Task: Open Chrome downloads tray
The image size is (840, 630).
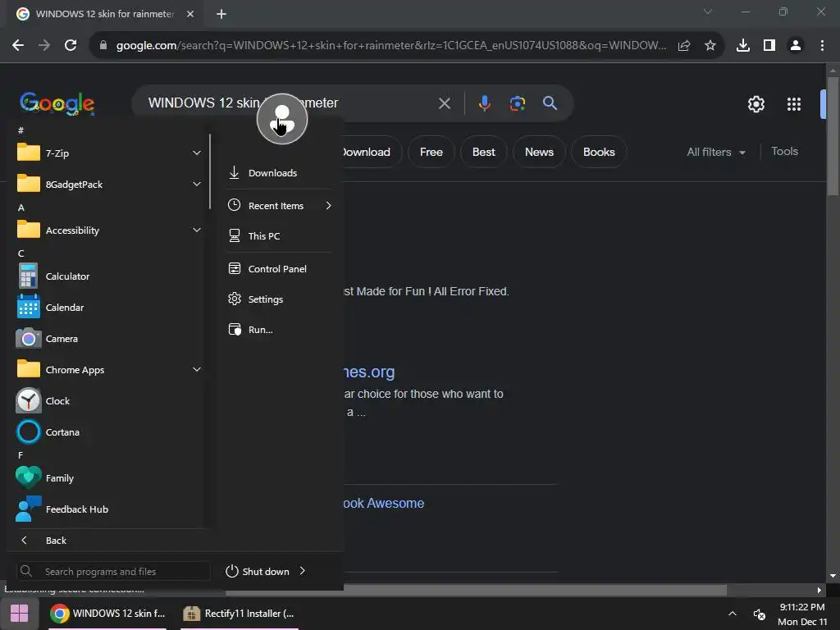Action: point(743,46)
